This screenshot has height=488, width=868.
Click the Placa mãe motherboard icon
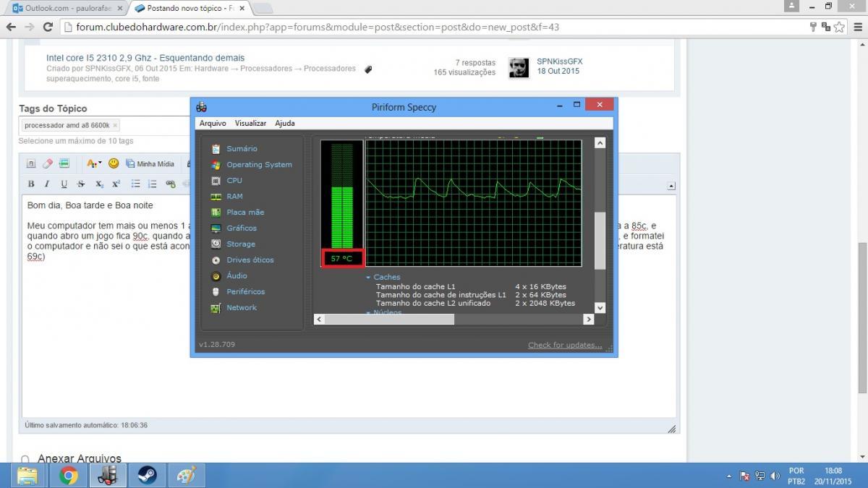tap(216, 212)
